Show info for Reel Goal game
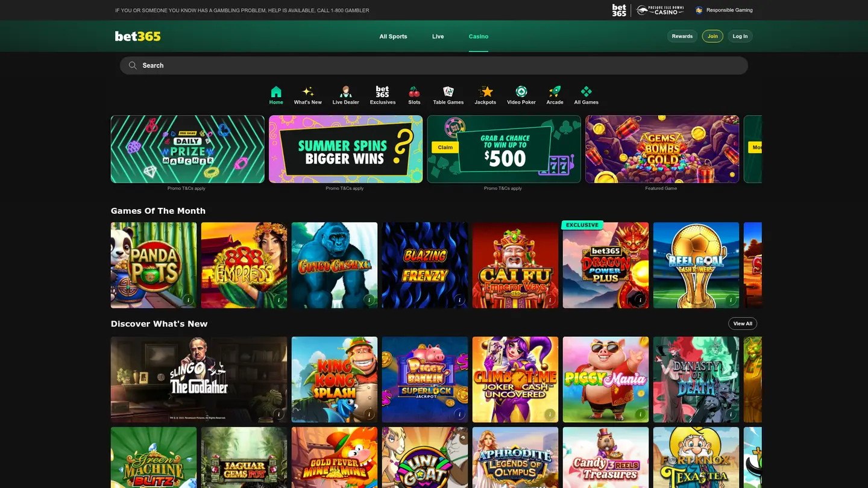The height and width of the screenshot is (488, 868). click(731, 299)
